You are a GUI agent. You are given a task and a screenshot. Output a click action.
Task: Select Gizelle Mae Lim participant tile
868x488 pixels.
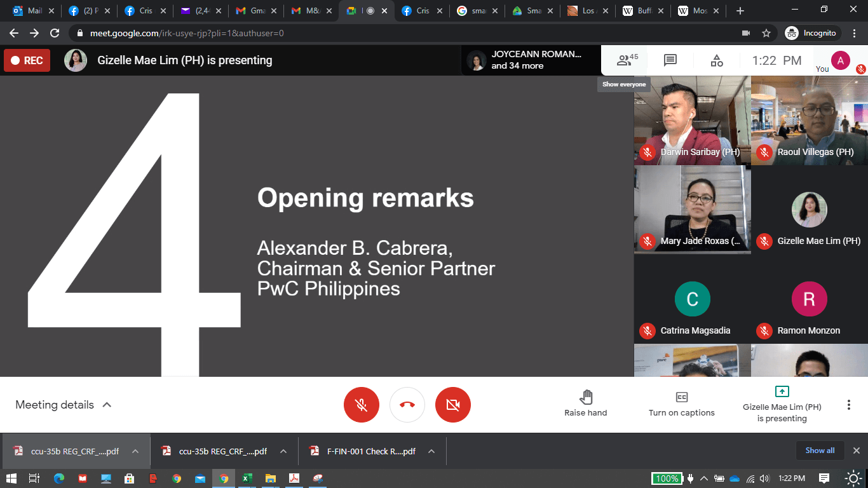pos(810,210)
